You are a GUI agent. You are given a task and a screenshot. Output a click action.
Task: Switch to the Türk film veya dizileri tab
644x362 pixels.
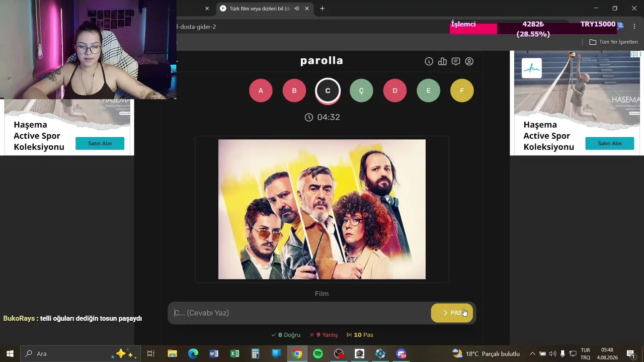tap(260, 9)
